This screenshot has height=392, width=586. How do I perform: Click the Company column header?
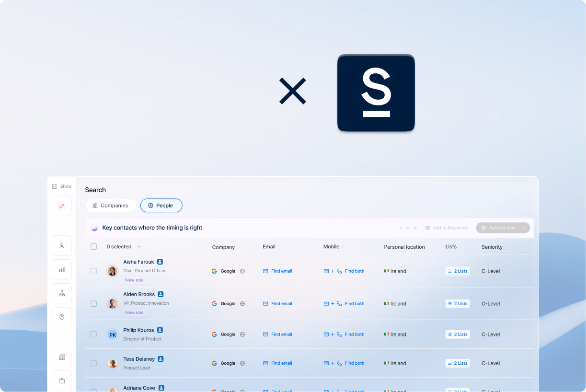[223, 247]
